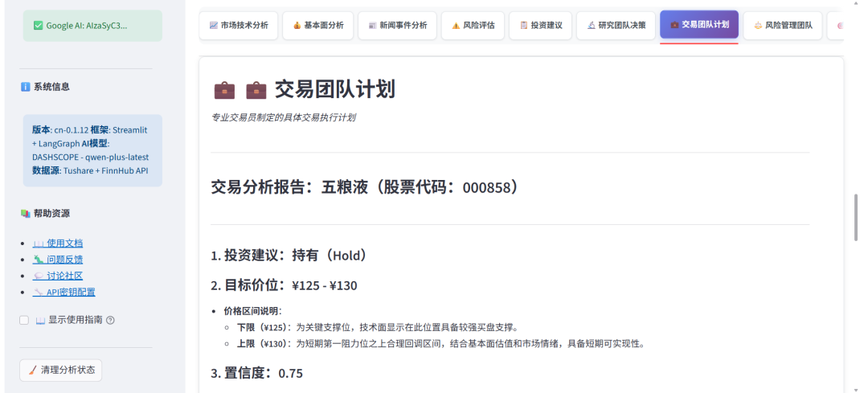Screen dimensions: 868x393
Task: Open the 市场技术分析 tab
Action: click(240, 26)
